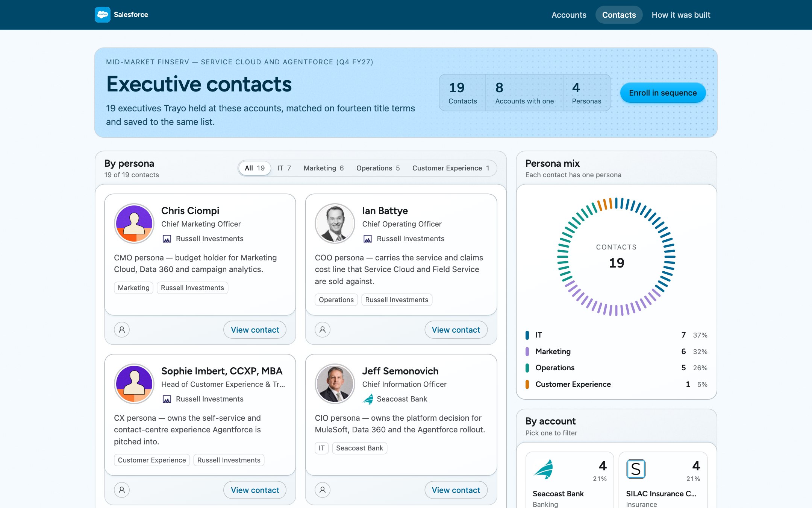The height and width of the screenshot is (508, 812).
Task: Click the 4 Personas stat
Action: (x=586, y=93)
